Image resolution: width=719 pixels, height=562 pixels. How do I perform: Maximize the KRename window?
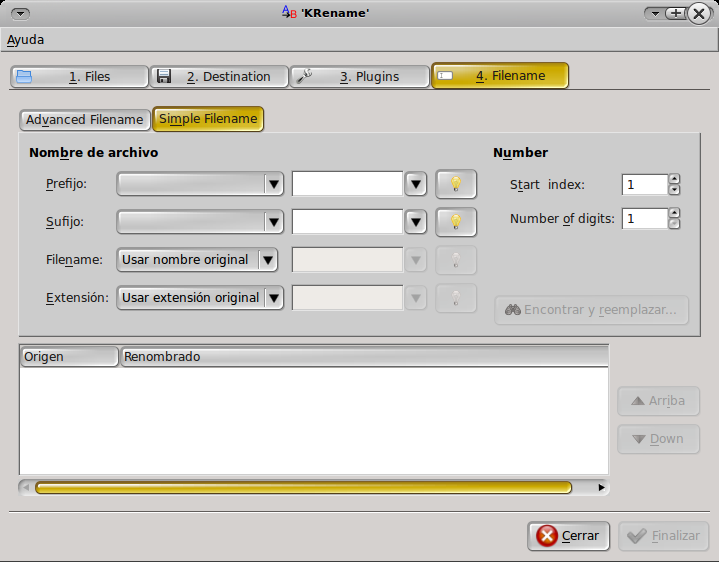point(676,13)
